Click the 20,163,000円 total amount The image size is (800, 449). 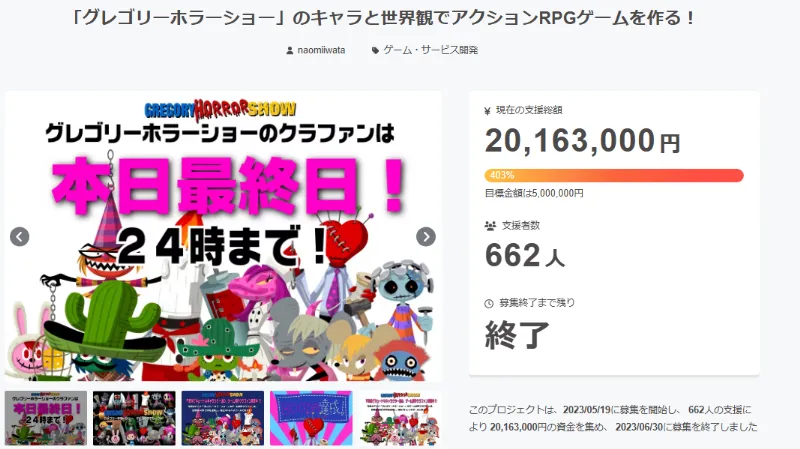tap(583, 141)
